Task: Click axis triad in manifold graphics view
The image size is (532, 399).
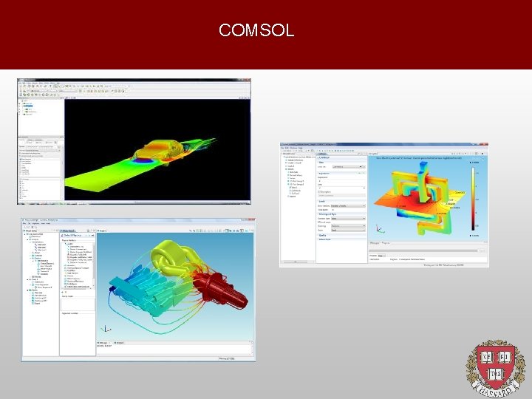Action: [106, 328]
